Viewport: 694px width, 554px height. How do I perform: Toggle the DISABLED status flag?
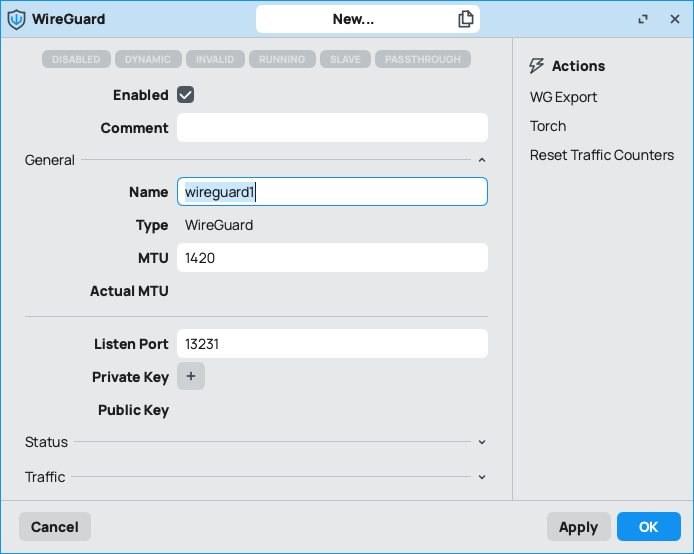[76, 59]
